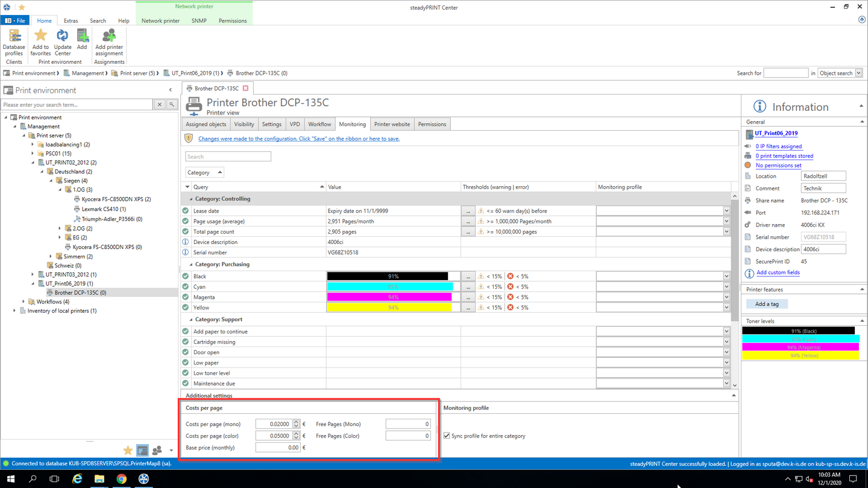The width and height of the screenshot is (868, 488).
Task: Open the UT_Print06_2019 link in Information
Action: coord(776,133)
